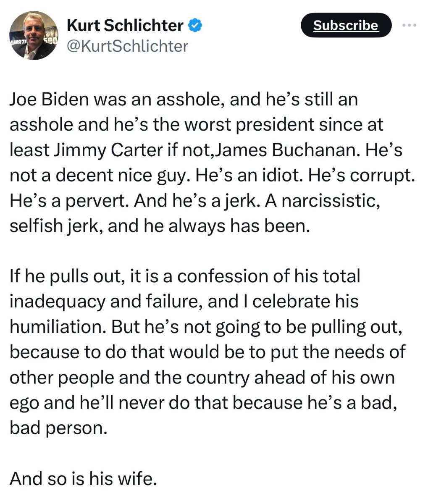Image resolution: width=428 pixels, height=504 pixels.
Task: Open the three-dot more options menu
Action: click(409, 26)
